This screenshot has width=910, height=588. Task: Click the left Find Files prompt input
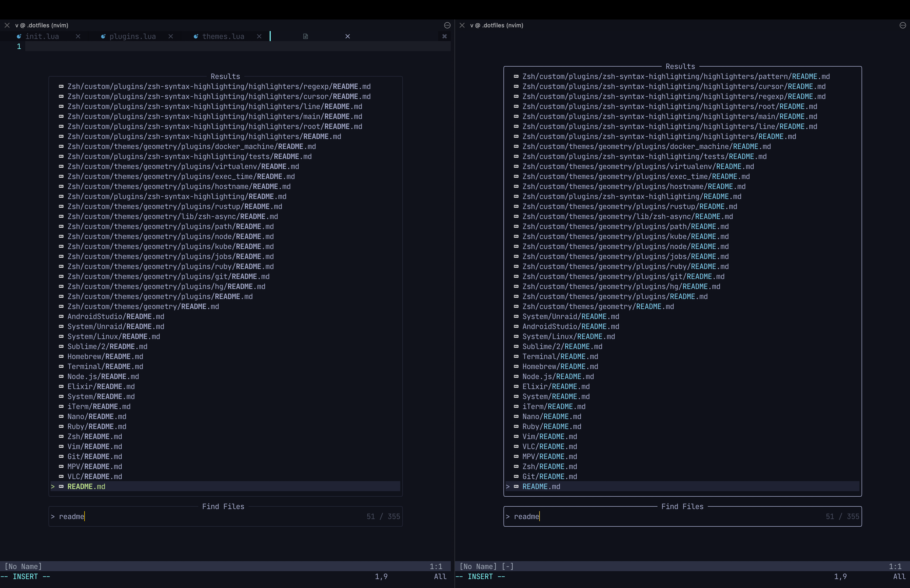(225, 517)
